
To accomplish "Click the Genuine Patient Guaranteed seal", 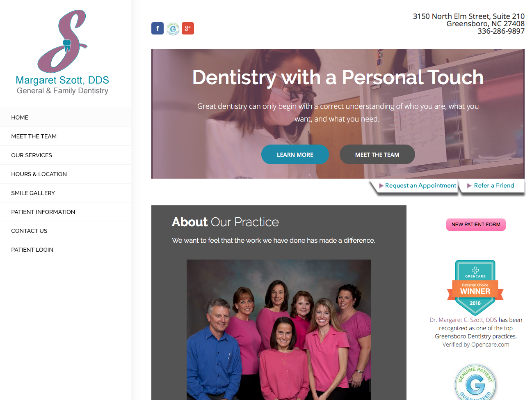I will click(475, 382).
